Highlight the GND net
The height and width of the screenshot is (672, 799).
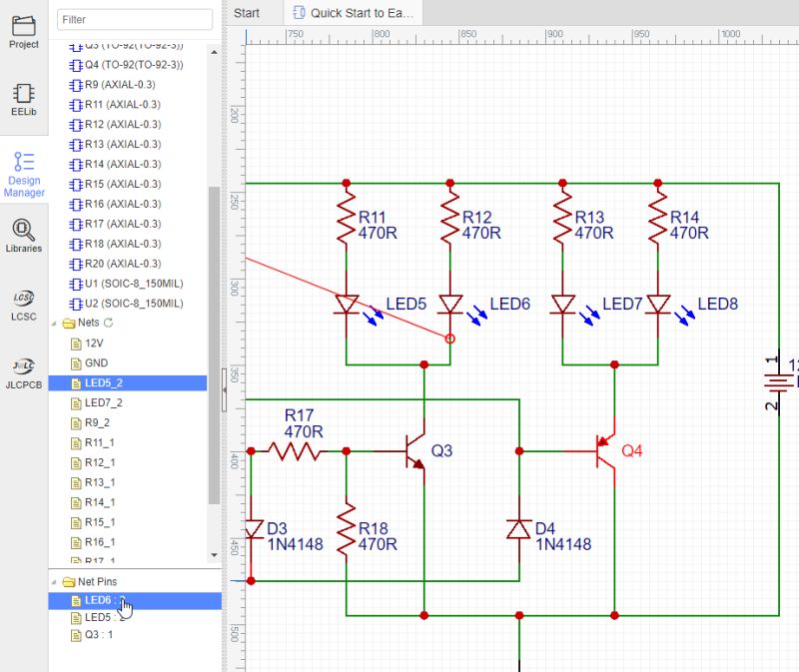(94, 362)
